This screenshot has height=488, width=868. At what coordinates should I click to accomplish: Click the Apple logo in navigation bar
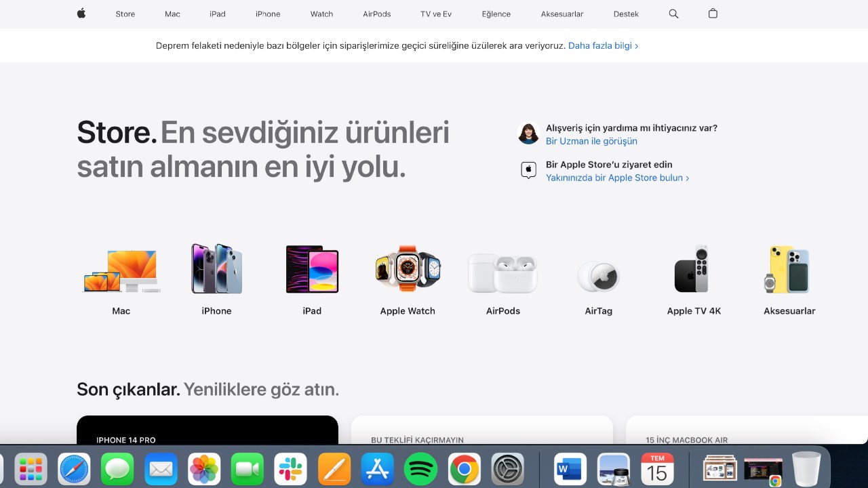click(81, 14)
